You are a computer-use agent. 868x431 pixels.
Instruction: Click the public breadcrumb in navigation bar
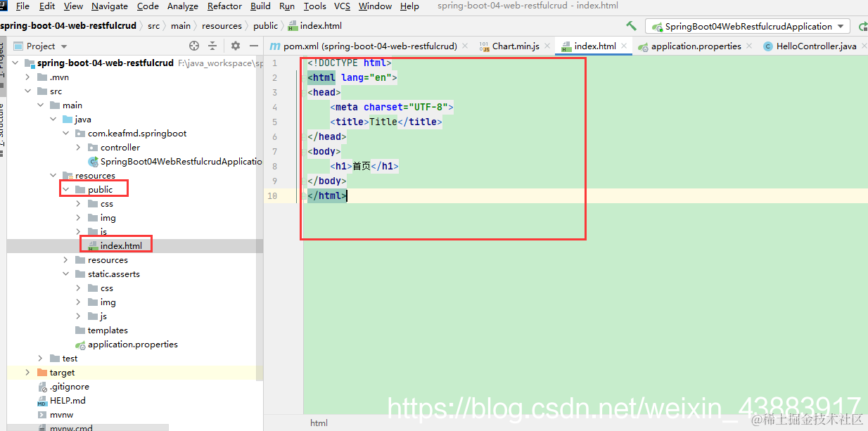tap(265, 26)
